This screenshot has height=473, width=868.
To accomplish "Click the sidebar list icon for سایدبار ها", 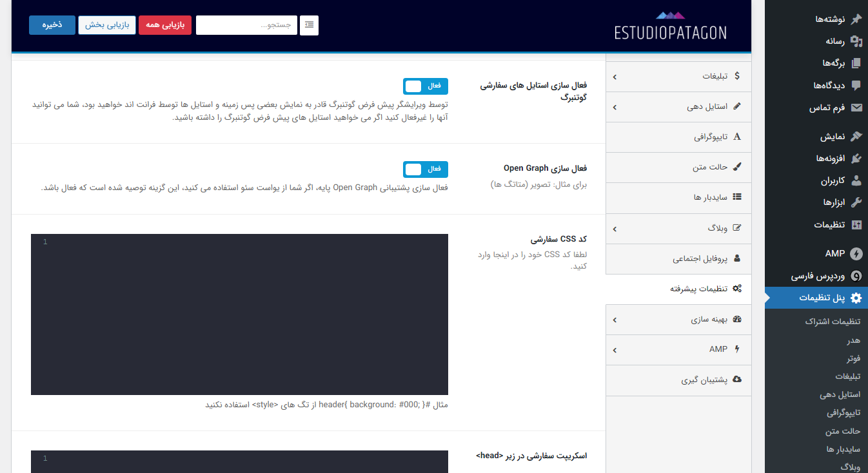I will [x=737, y=197].
